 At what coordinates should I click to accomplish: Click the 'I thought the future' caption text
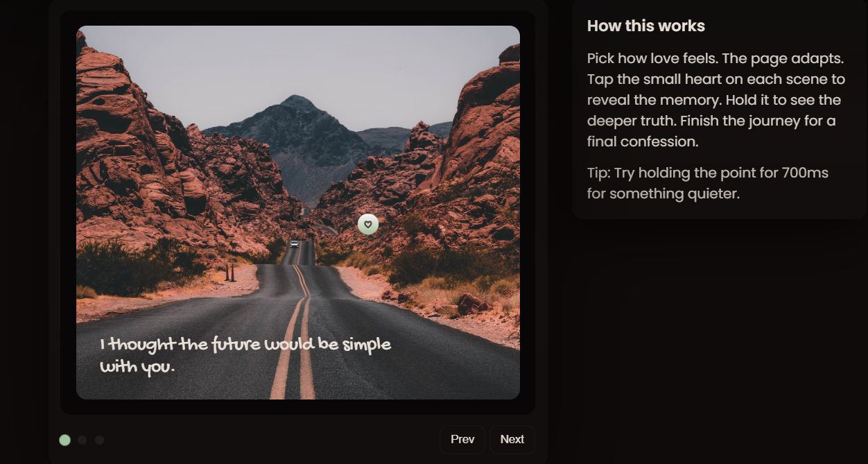pos(245,354)
